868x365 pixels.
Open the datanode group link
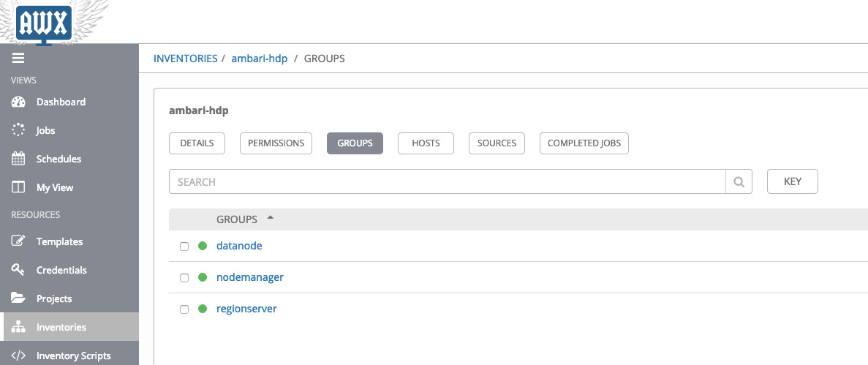[x=239, y=245]
